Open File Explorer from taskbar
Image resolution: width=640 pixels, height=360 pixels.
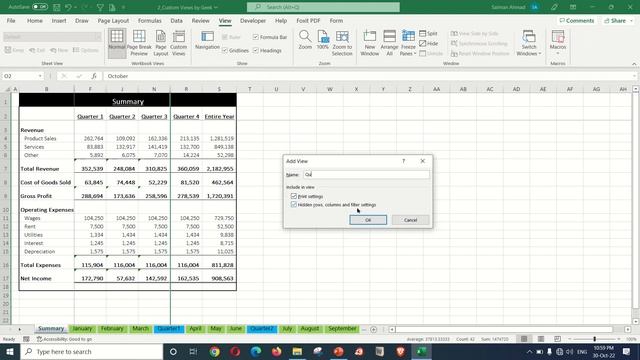click(297, 351)
